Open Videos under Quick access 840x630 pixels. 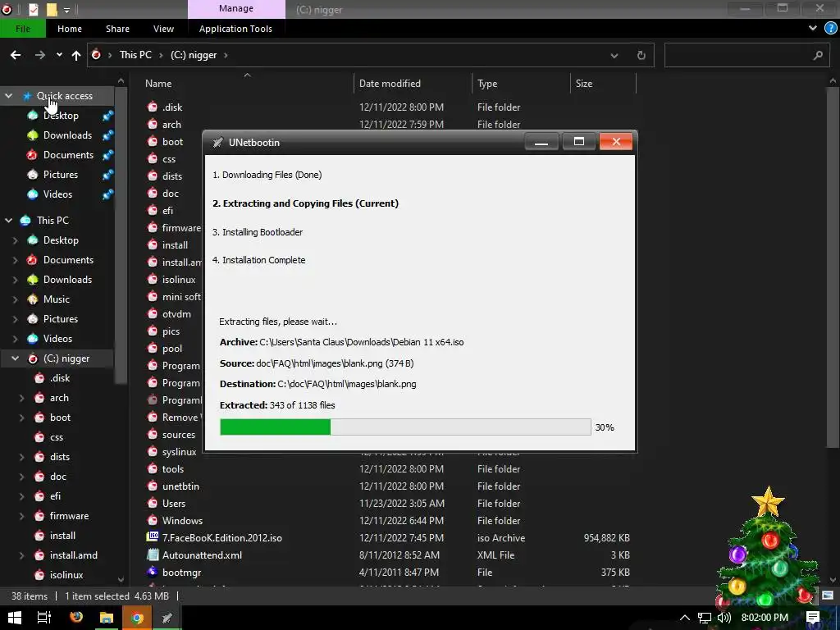57,194
